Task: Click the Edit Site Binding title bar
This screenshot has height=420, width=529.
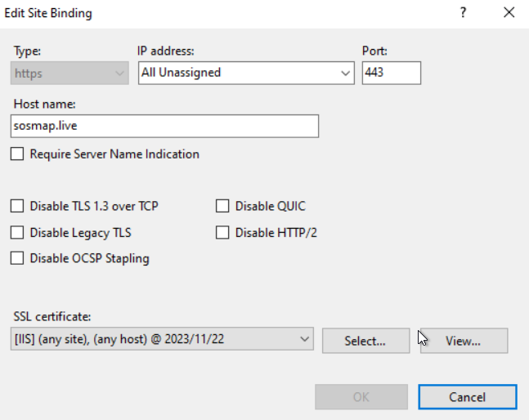Action: click(x=230, y=14)
